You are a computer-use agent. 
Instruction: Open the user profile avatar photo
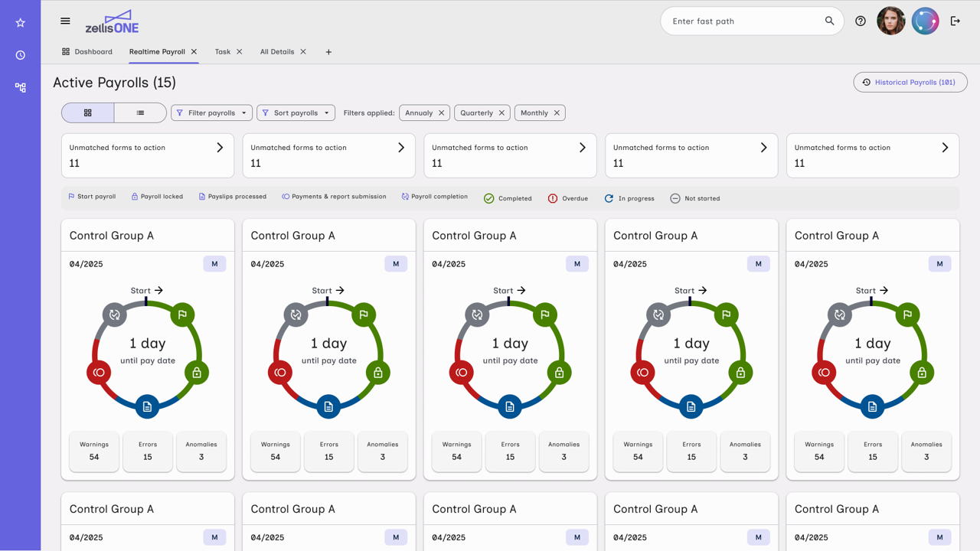pos(891,21)
